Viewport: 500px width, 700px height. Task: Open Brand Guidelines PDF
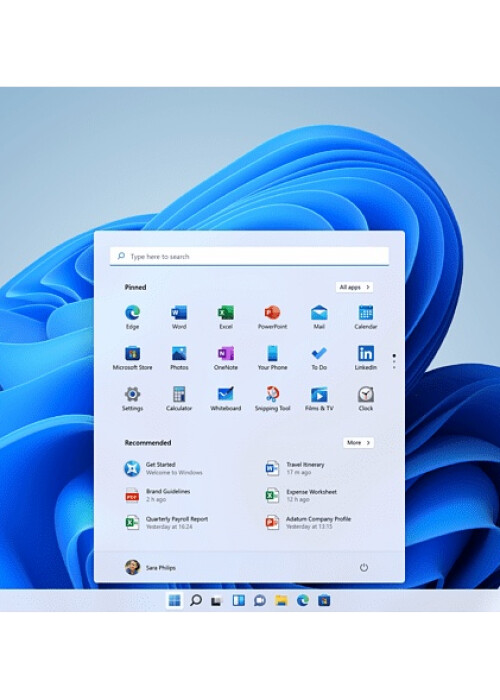[x=158, y=496]
